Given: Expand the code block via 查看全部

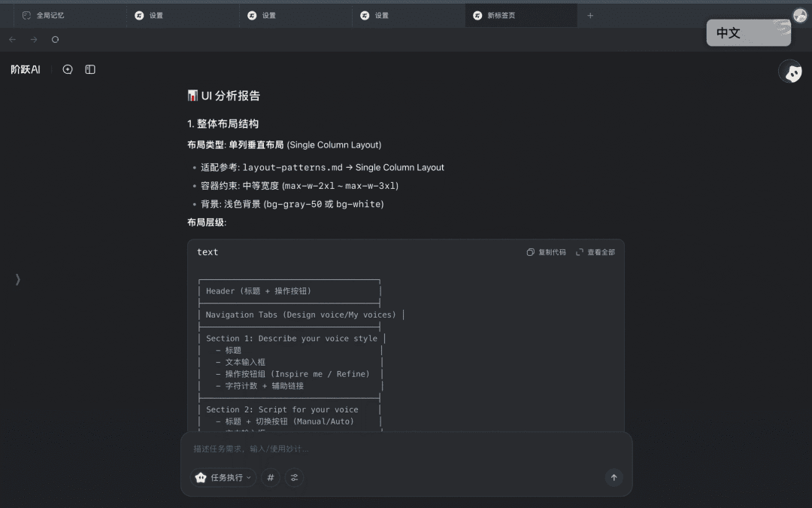Looking at the screenshot, I should click(x=598, y=251).
